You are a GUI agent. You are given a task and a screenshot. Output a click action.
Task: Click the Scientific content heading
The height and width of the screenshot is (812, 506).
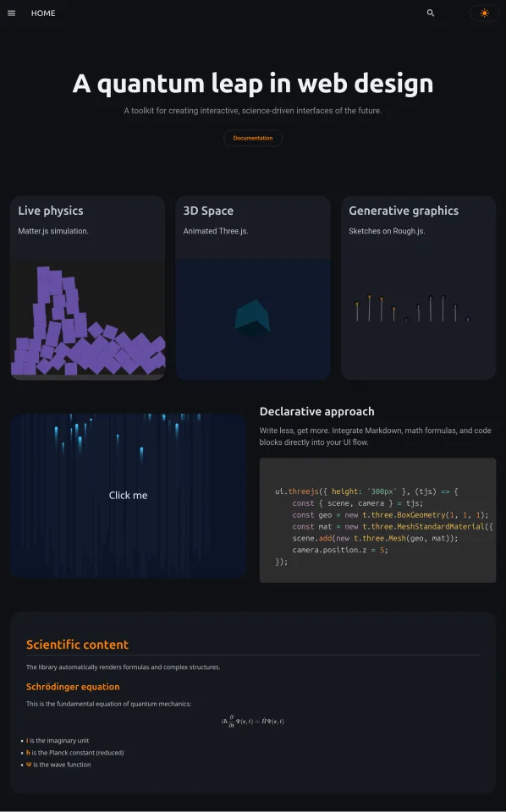pyautogui.click(x=77, y=645)
